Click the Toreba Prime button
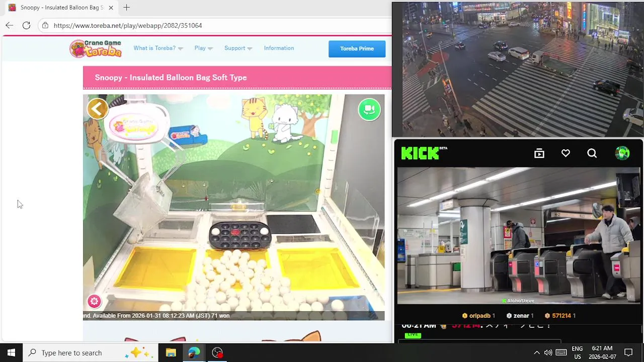 point(357,49)
